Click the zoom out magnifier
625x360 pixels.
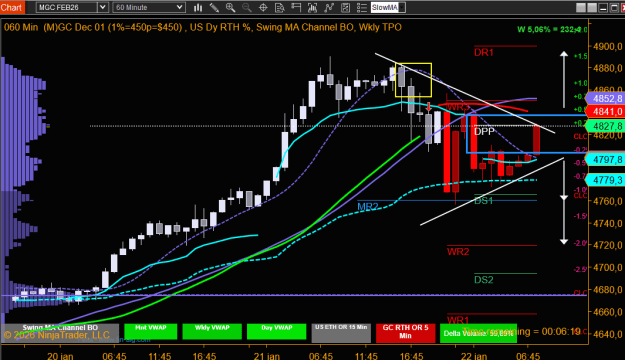pos(247,7)
